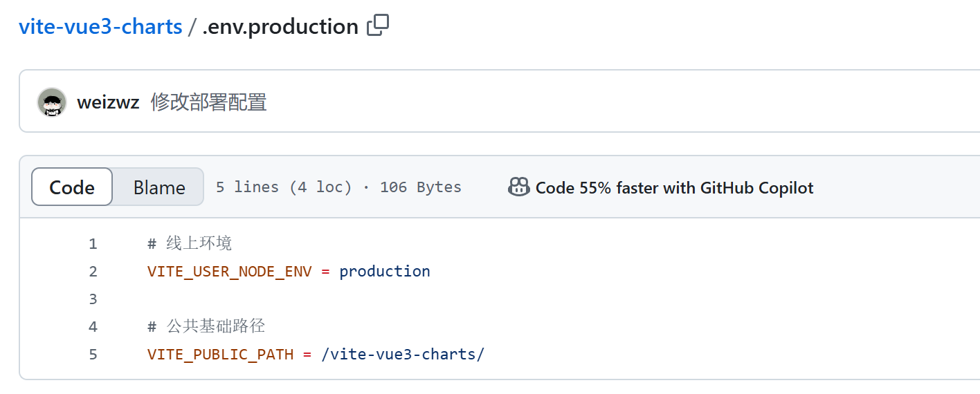Select line number 1 in the gutter
Screen dimensions: 980x394
tap(93, 243)
